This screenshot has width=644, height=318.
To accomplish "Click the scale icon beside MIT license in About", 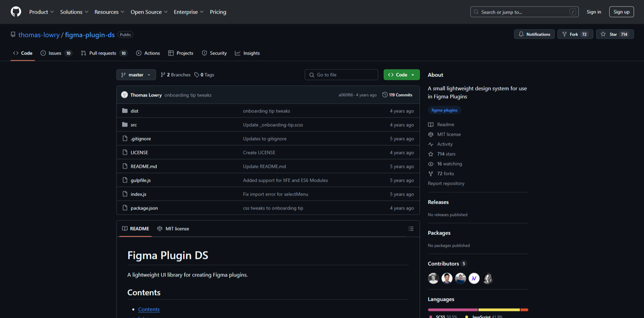I will point(431,134).
